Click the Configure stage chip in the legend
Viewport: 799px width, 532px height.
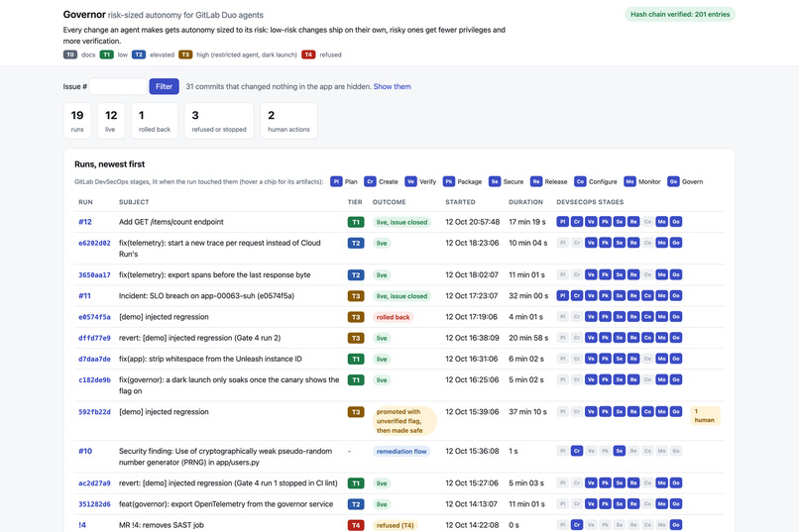pyautogui.click(x=580, y=181)
